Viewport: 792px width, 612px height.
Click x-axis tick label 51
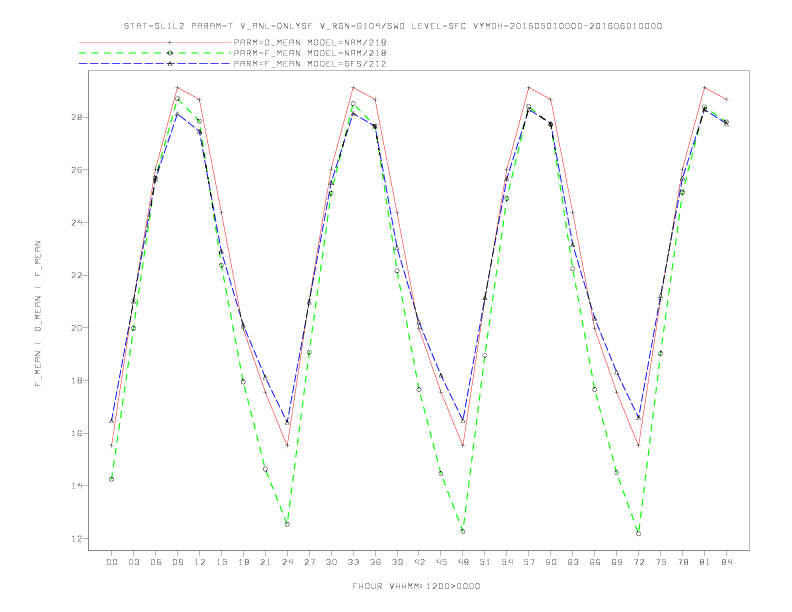tap(485, 562)
